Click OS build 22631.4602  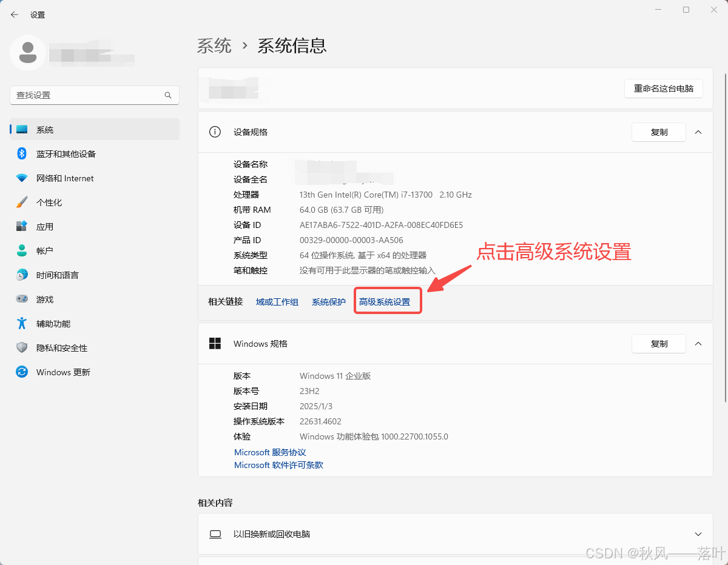tap(320, 421)
